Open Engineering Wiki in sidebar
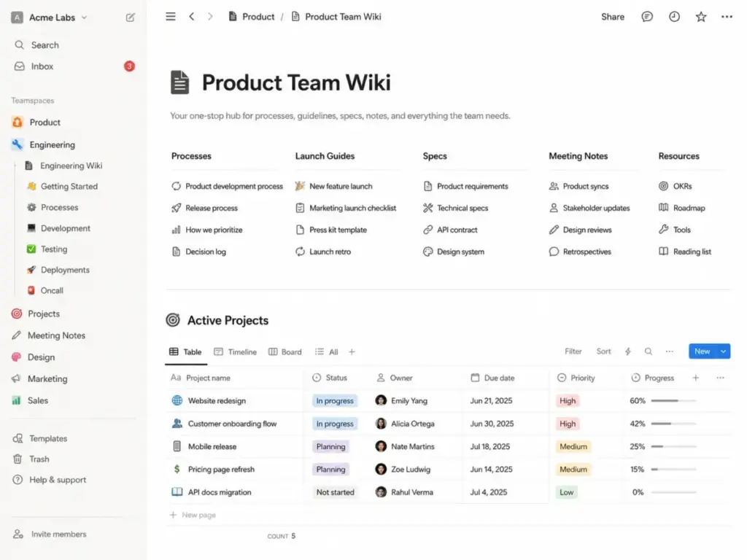Viewport: 747px width, 560px height. (71, 166)
